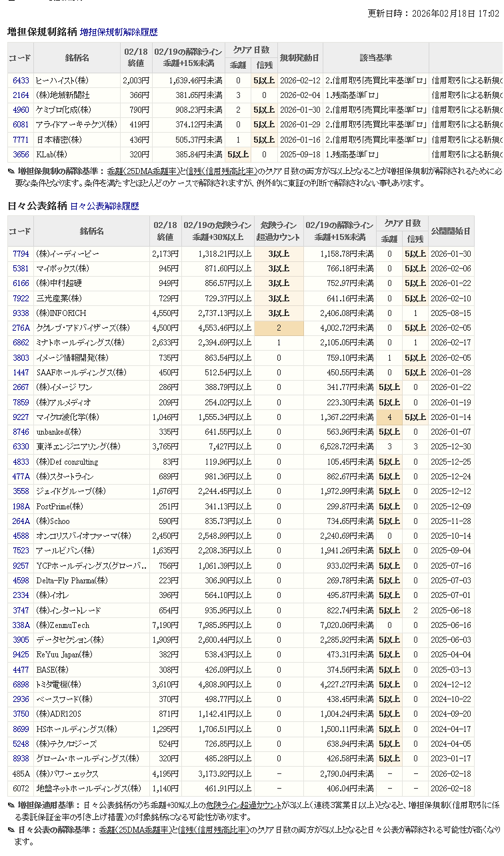504x856 pixels.
Task: Open stock code 6330 東洋エンジニアリング
Action: pos(21,447)
